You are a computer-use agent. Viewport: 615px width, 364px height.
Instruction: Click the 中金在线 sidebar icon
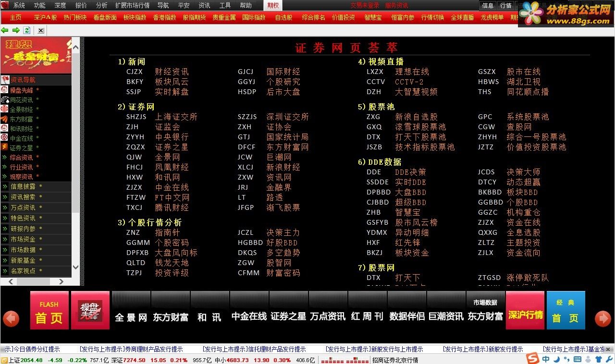(x=4, y=138)
